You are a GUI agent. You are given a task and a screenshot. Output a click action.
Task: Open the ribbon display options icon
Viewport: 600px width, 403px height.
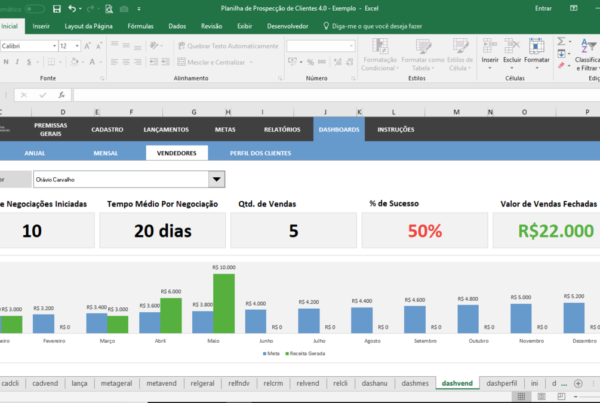point(574,8)
